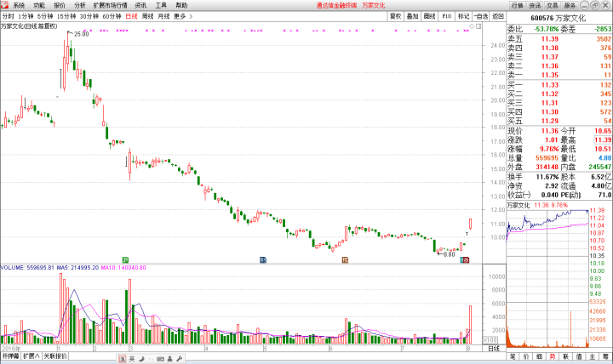This screenshot has height=364, width=613.
Task: Select the 笔 tab in side panel
Action: coord(513,356)
